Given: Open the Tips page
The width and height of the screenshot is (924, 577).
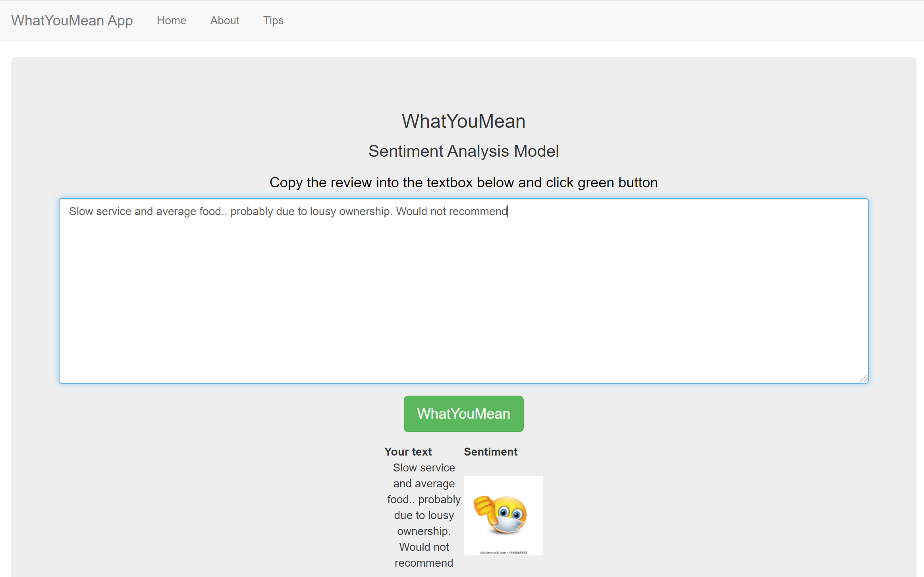Looking at the screenshot, I should (x=273, y=20).
